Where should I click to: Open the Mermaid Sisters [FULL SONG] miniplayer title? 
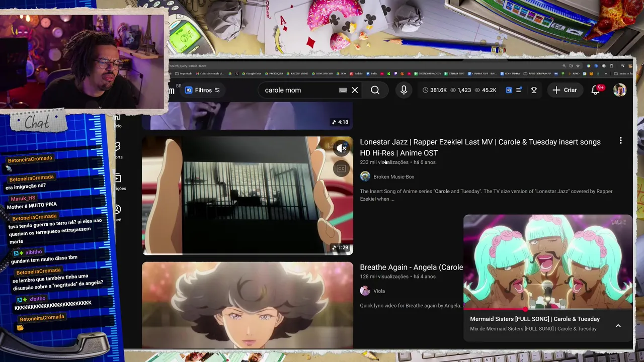tap(535, 319)
